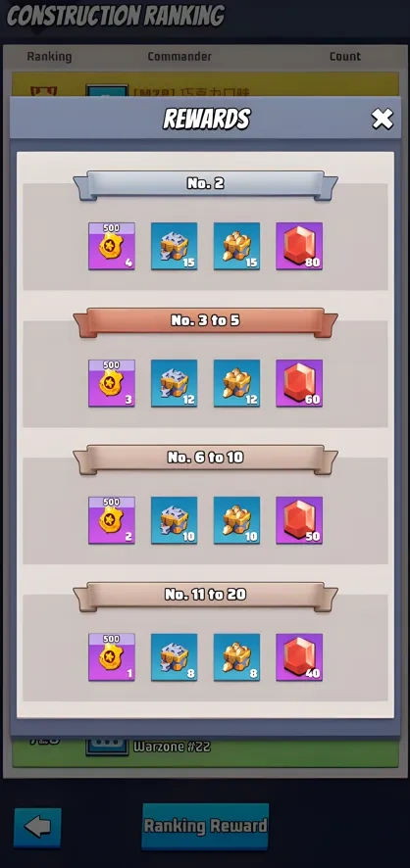Select the No. 2 gold chest reward
This screenshot has width=410, height=868.
(236, 246)
